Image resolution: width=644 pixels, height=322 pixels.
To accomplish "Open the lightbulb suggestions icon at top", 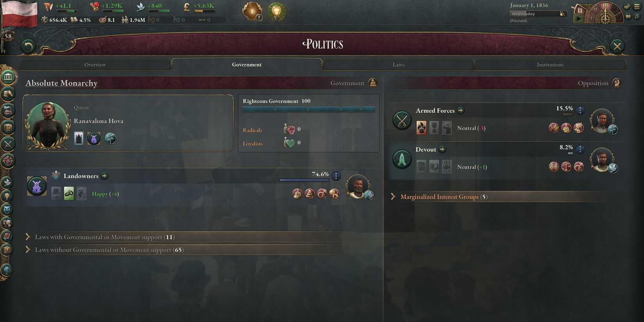I will (x=276, y=11).
